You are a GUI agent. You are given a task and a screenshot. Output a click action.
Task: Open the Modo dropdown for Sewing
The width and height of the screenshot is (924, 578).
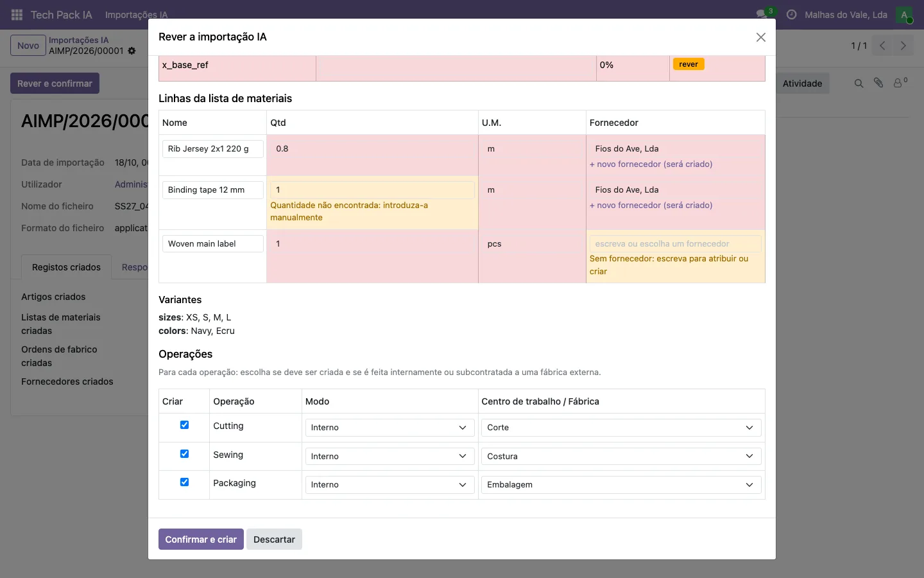click(x=389, y=456)
